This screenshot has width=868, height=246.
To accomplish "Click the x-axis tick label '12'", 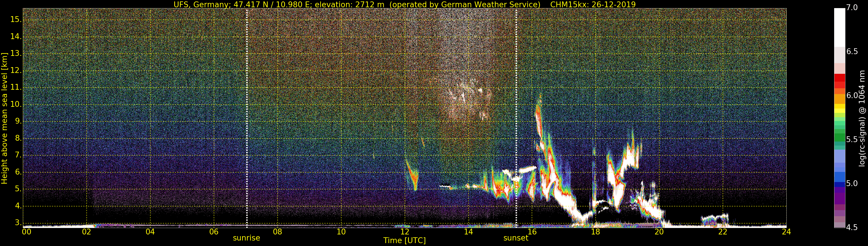I will click(x=405, y=232).
